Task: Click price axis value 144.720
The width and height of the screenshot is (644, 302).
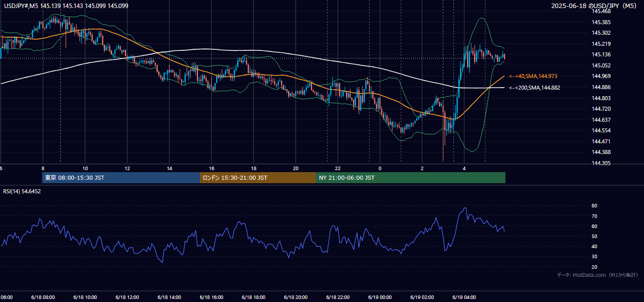Action: pyautogui.click(x=601, y=109)
